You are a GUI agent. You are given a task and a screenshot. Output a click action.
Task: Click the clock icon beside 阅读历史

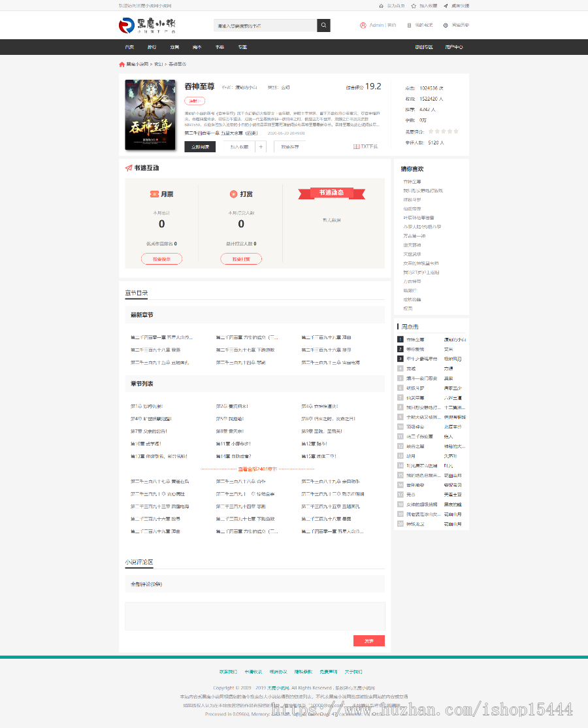[x=446, y=25]
